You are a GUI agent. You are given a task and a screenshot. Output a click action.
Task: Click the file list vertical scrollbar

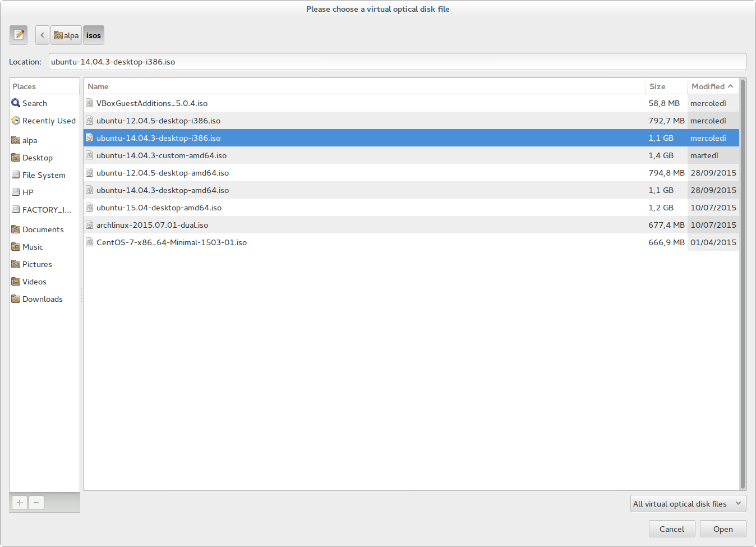tap(743, 284)
